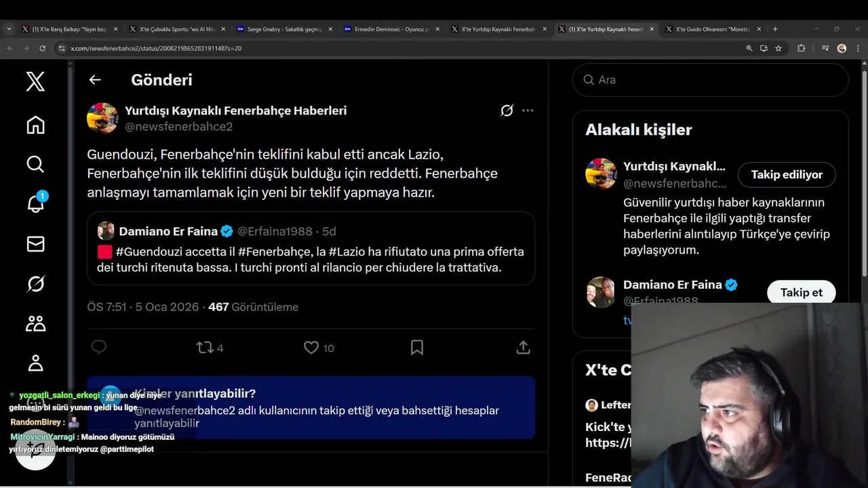
Task: Click 'Takip ediliyor' following button
Action: tap(787, 174)
